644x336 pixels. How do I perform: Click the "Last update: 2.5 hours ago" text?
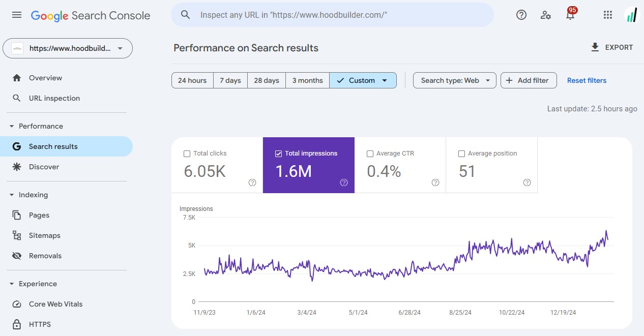592,109
